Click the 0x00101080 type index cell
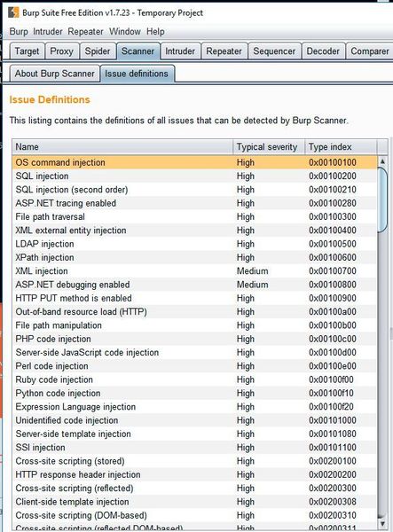The image size is (393, 532). tap(333, 434)
